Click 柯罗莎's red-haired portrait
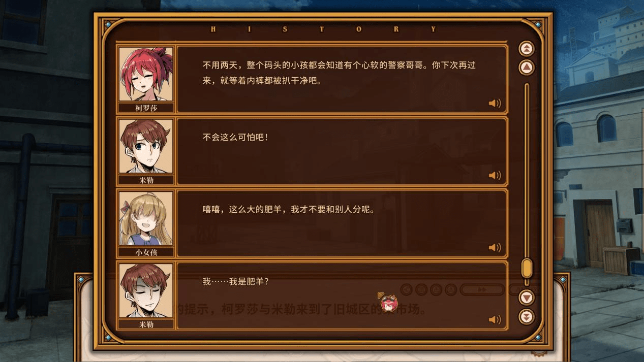Image resolution: width=644 pixels, height=362 pixels. (146, 74)
